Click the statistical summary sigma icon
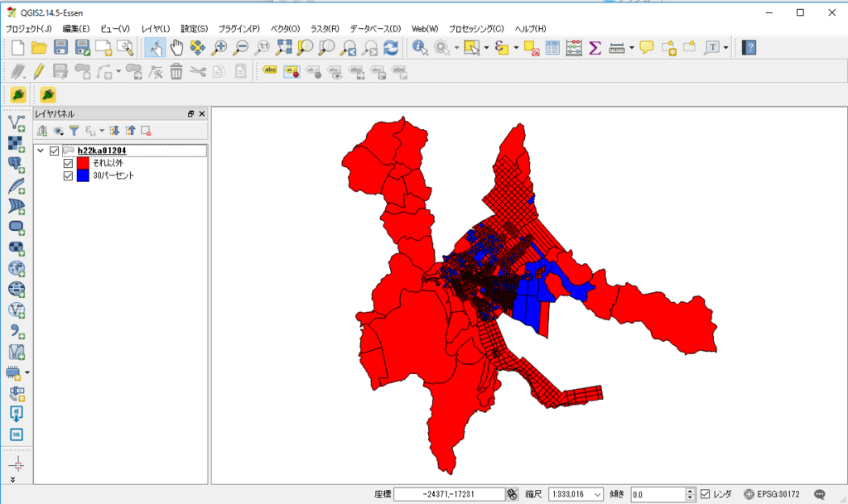Image resolution: width=848 pixels, height=504 pixels. coord(595,47)
